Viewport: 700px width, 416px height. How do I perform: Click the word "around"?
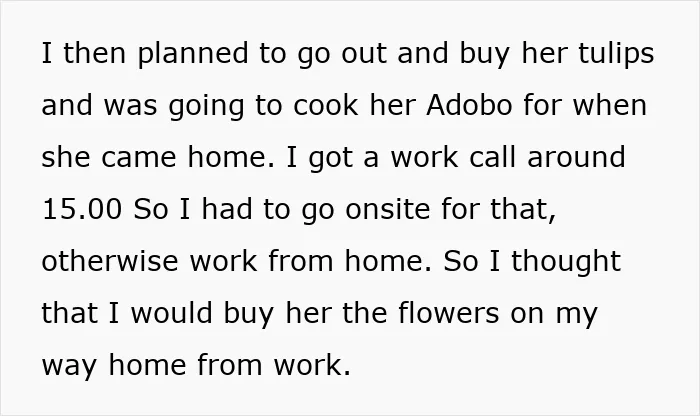(x=576, y=157)
